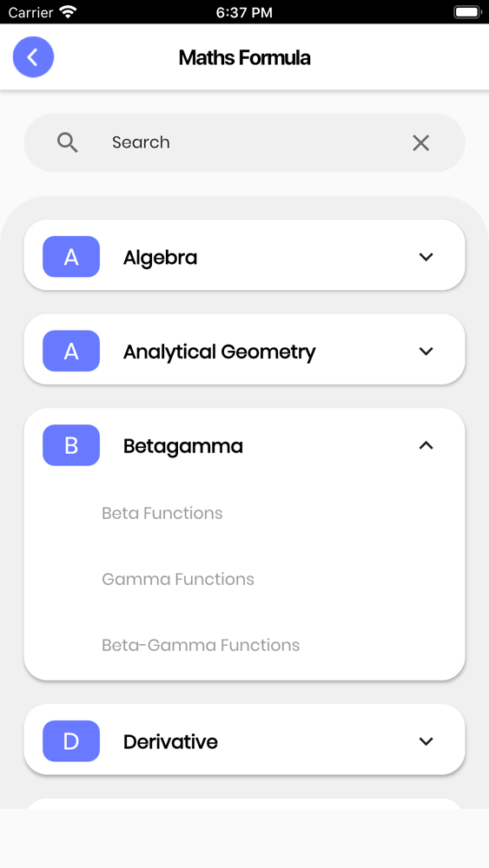This screenshot has width=489, height=868.
Task: Click the Search text field
Action: [244, 143]
